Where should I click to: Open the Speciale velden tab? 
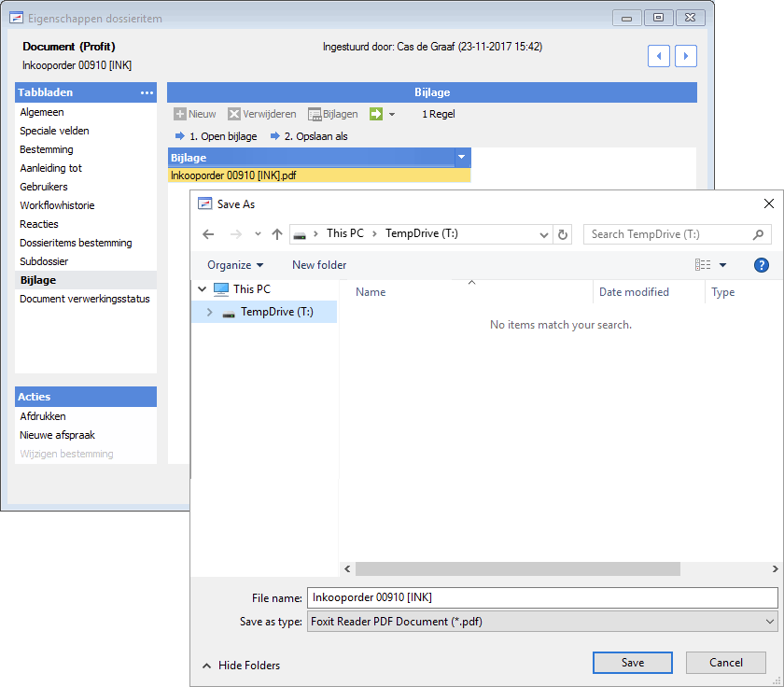pos(54,131)
